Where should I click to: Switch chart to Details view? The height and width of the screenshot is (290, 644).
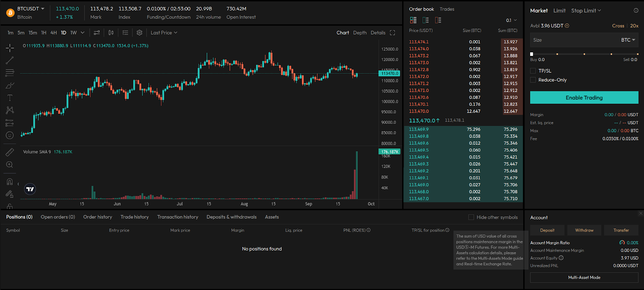click(378, 33)
